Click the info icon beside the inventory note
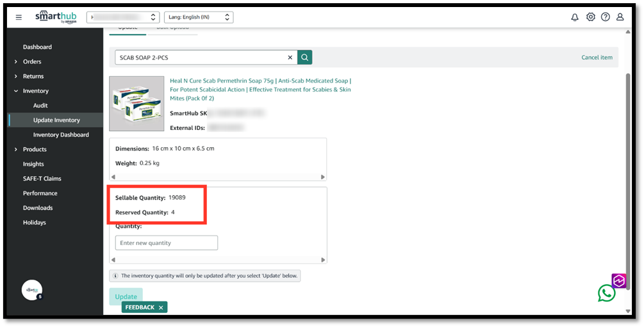 [x=115, y=276]
